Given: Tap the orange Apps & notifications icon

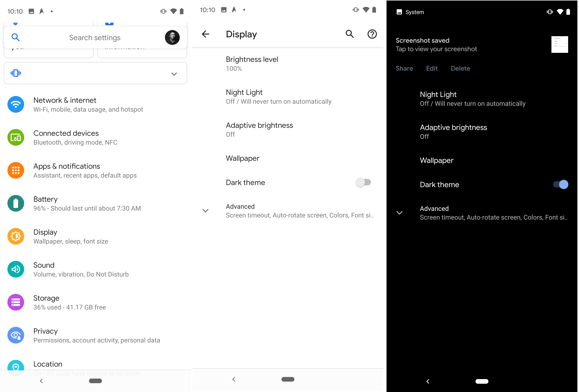Looking at the screenshot, I should click(x=16, y=170).
